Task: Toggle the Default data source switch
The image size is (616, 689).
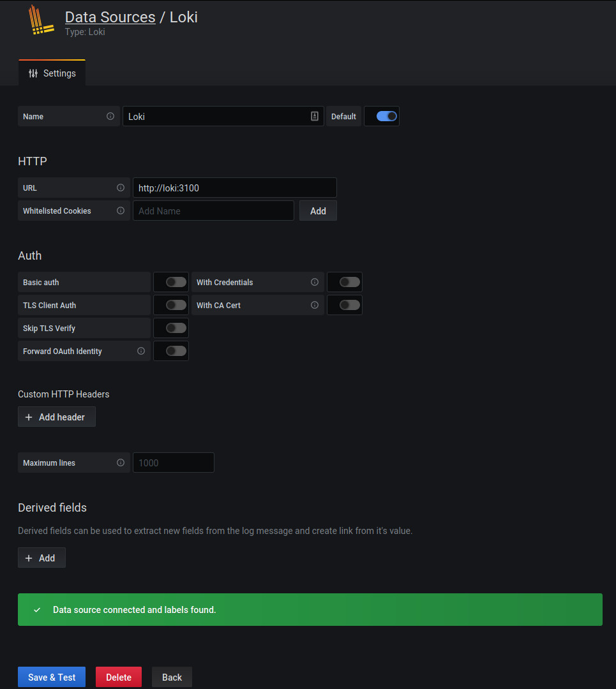Action: (x=386, y=116)
